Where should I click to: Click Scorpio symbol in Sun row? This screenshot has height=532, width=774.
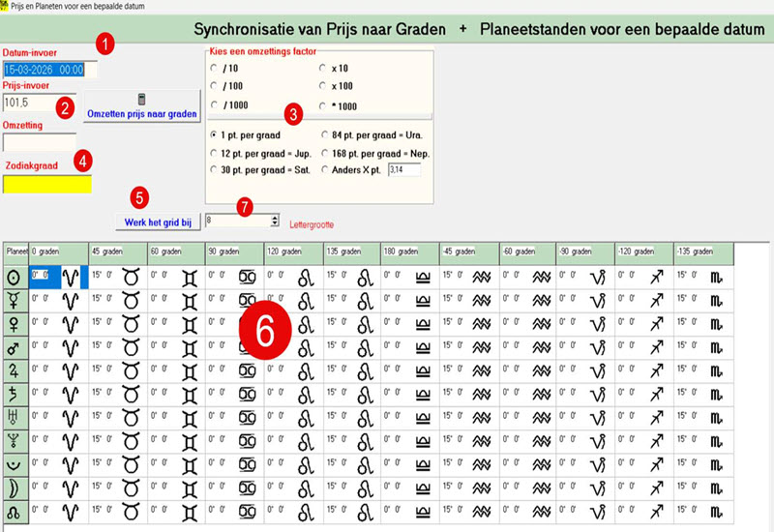(x=716, y=278)
